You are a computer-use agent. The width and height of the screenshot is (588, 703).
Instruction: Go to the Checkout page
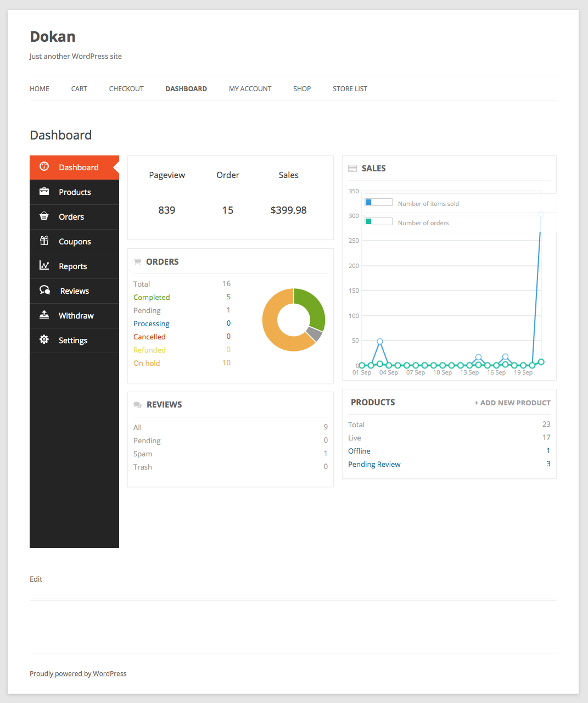click(126, 88)
